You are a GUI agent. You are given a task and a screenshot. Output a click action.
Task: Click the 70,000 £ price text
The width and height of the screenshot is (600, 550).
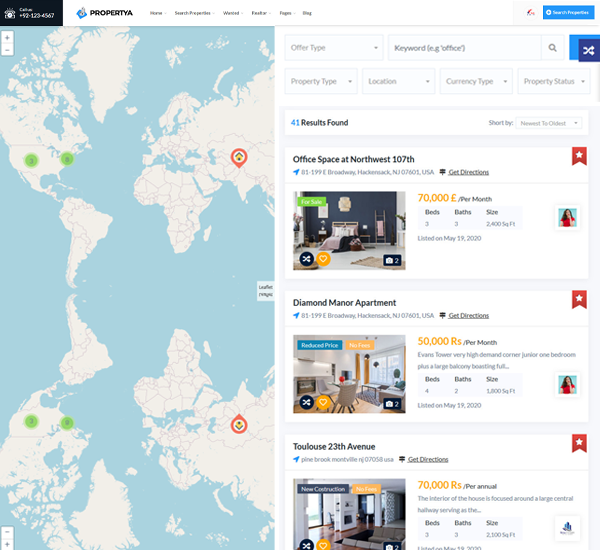coord(437,198)
